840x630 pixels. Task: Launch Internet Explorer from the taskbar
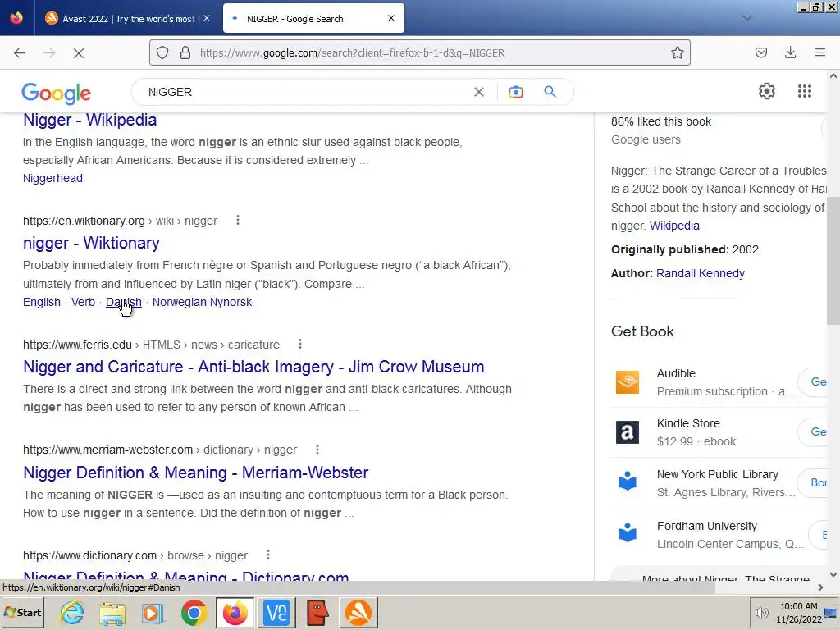point(71,613)
